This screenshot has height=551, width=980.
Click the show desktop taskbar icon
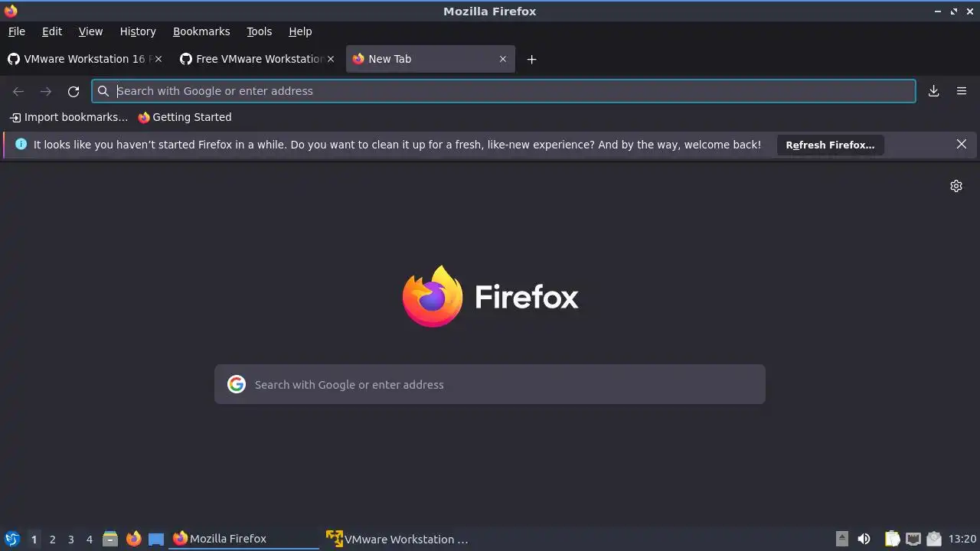point(156,539)
